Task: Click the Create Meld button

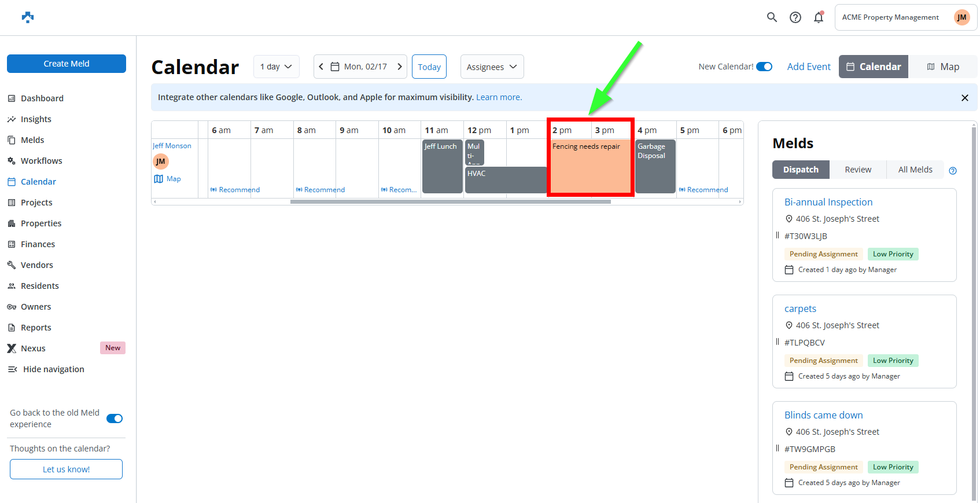Action: 67,64
